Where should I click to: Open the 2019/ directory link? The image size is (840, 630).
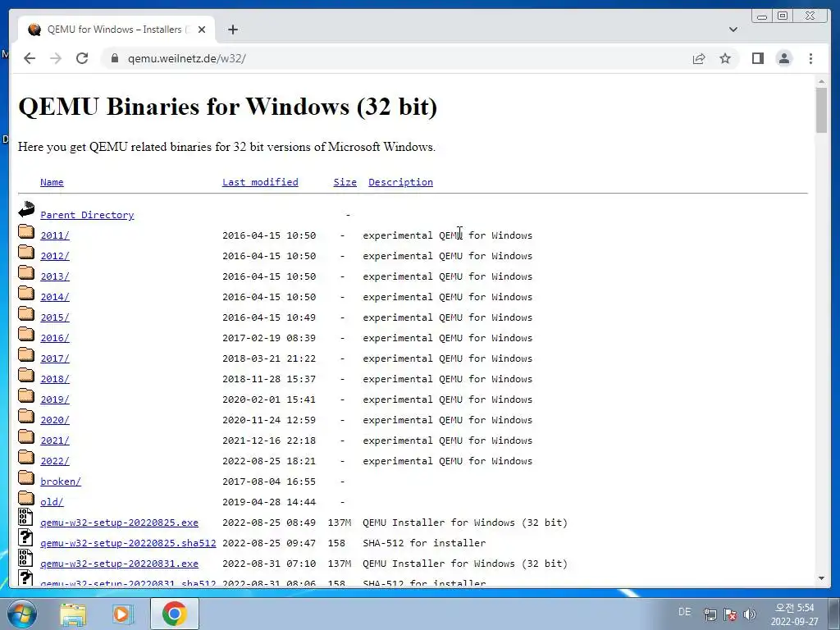(55, 399)
